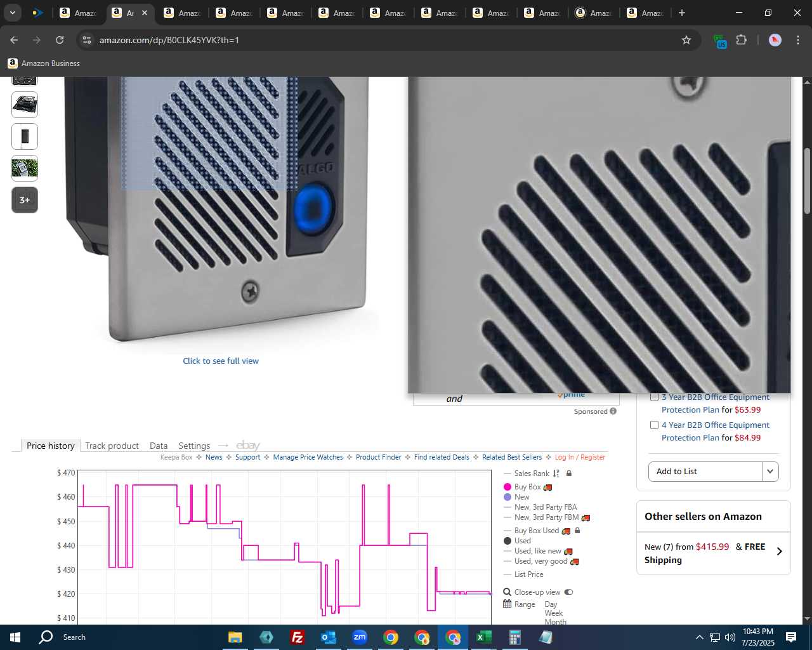Open the Keepa News link
Screen dimensions: 812x650
tap(214, 457)
